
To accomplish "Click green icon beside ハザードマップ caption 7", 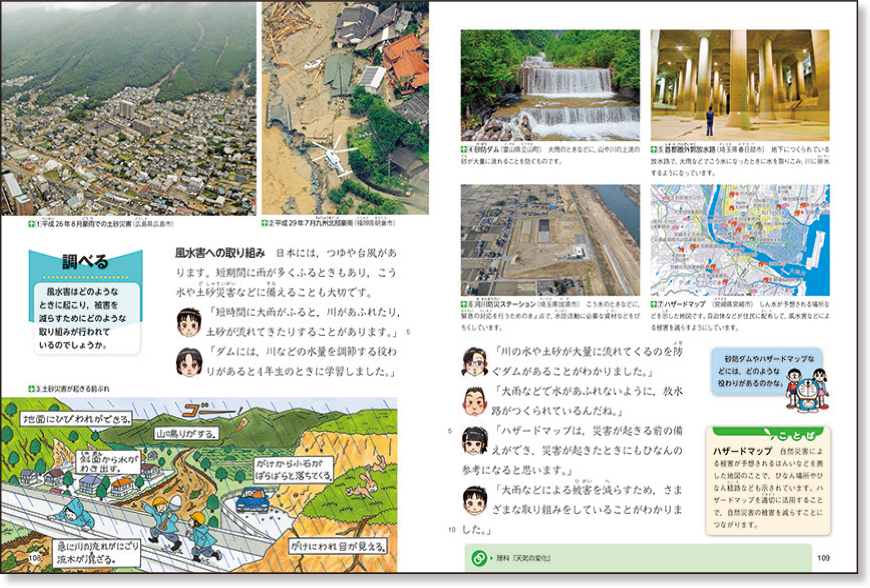I will (654, 304).
